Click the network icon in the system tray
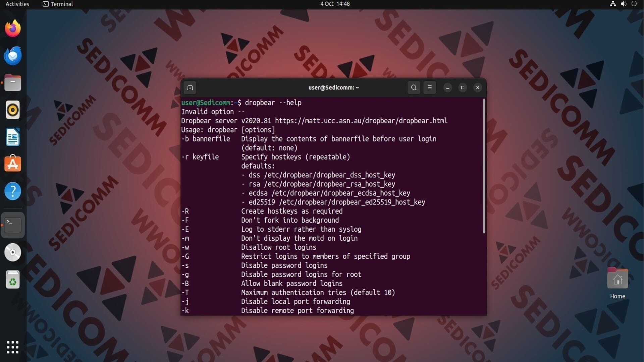 pyautogui.click(x=613, y=4)
